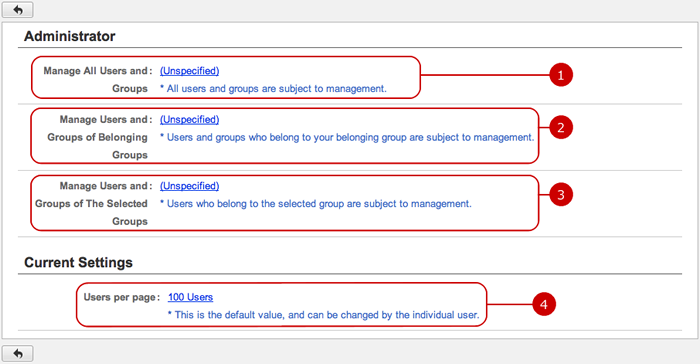
Task: Click the Manage All Users and Groups label
Action: pyautogui.click(x=97, y=79)
